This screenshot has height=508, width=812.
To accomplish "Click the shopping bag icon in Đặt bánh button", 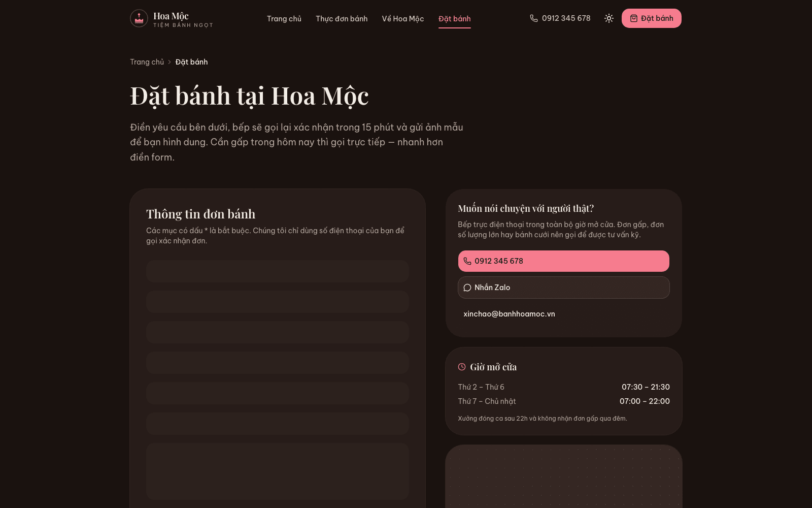I will [x=634, y=18].
